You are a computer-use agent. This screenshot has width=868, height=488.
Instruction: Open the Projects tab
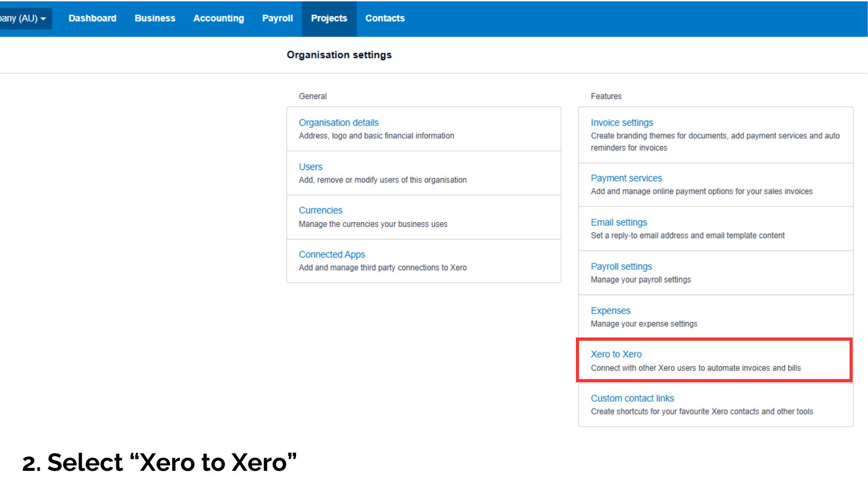click(329, 19)
